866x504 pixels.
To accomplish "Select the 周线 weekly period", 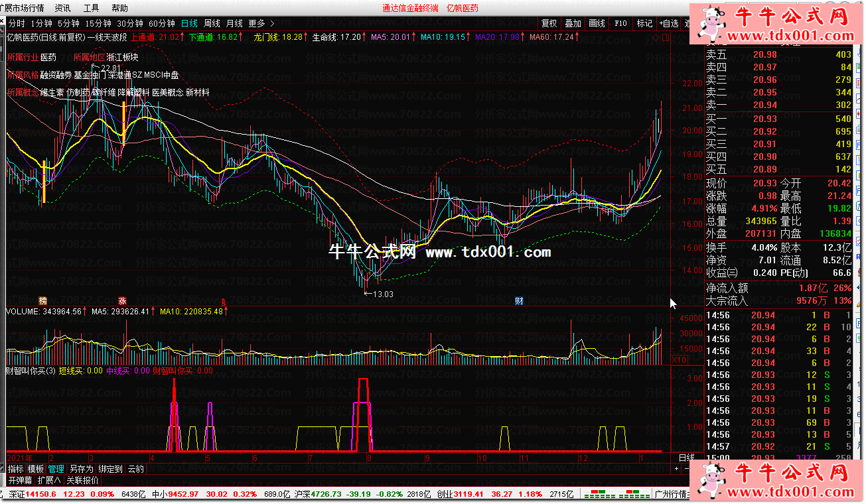I will pyautogui.click(x=212, y=23).
